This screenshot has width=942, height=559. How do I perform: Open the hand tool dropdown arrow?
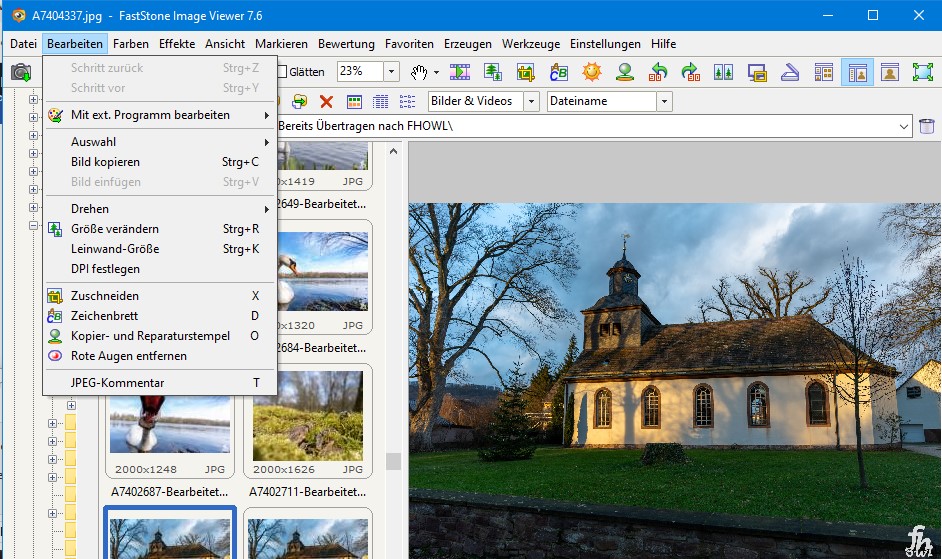[x=436, y=73]
